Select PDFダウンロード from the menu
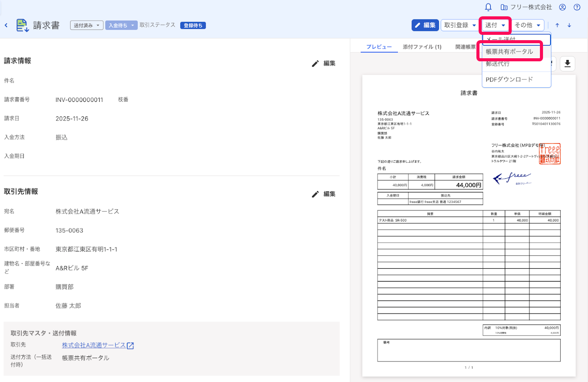The height and width of the screenshot is (382, 588). tap(517, 79)
